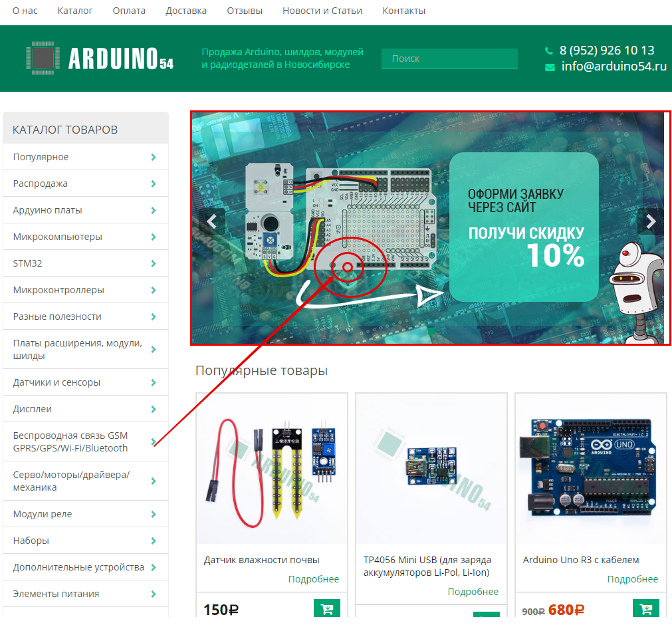The image size is (672, 625).
Task: Click the Популярные товары heading
Action: click(261, 370)
